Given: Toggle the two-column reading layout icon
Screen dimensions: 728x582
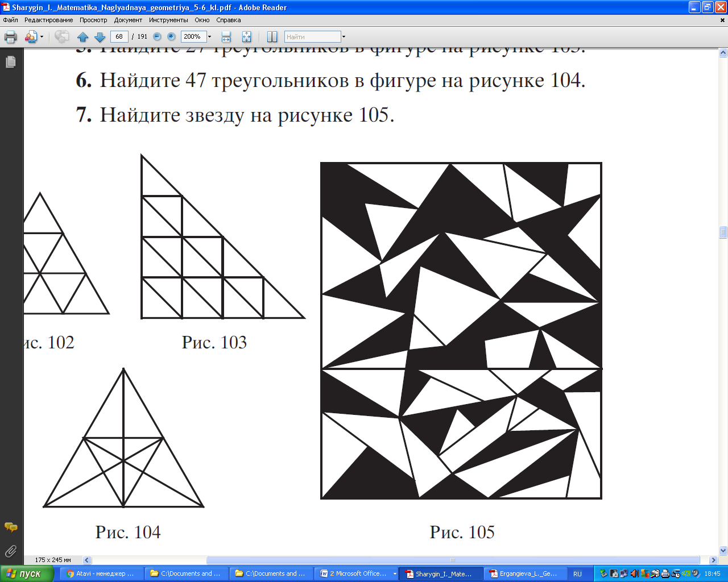Looking at the screenshot, I should tap(272, 37).
